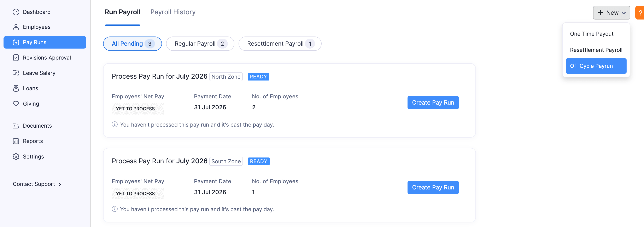644x227 pixels.
Task: Click YET TO PROCESS on North Zone card
Action: click(138, 109)
